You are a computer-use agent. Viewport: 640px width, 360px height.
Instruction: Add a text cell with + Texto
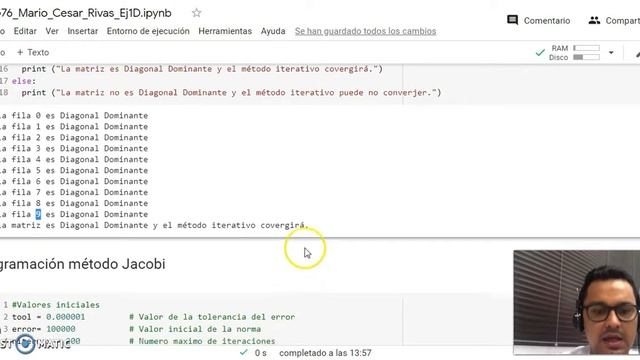point(33,52)
